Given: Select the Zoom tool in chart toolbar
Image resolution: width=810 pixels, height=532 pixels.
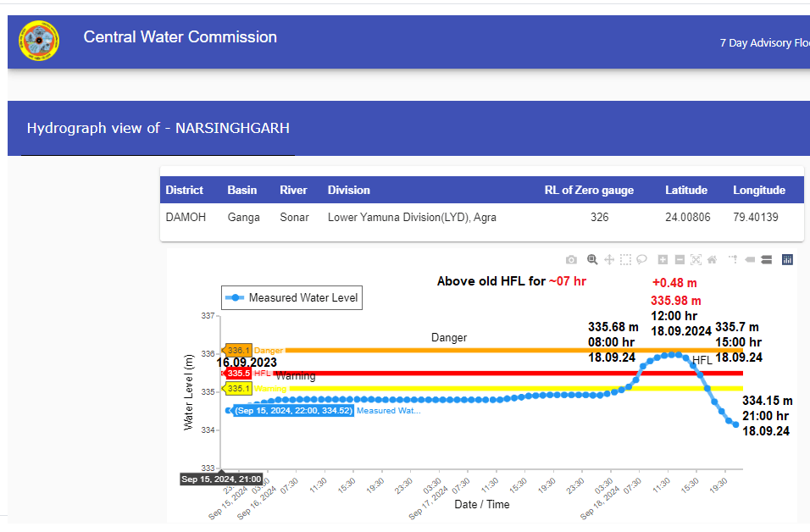Looking at the screenshot, I should tap(592, 259).
